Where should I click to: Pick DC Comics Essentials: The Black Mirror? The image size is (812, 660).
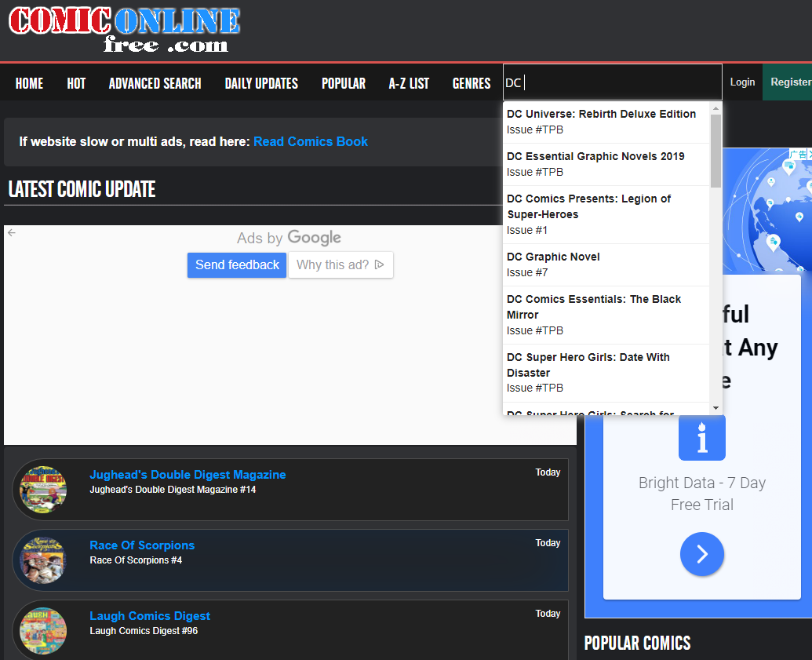(594, 314)
